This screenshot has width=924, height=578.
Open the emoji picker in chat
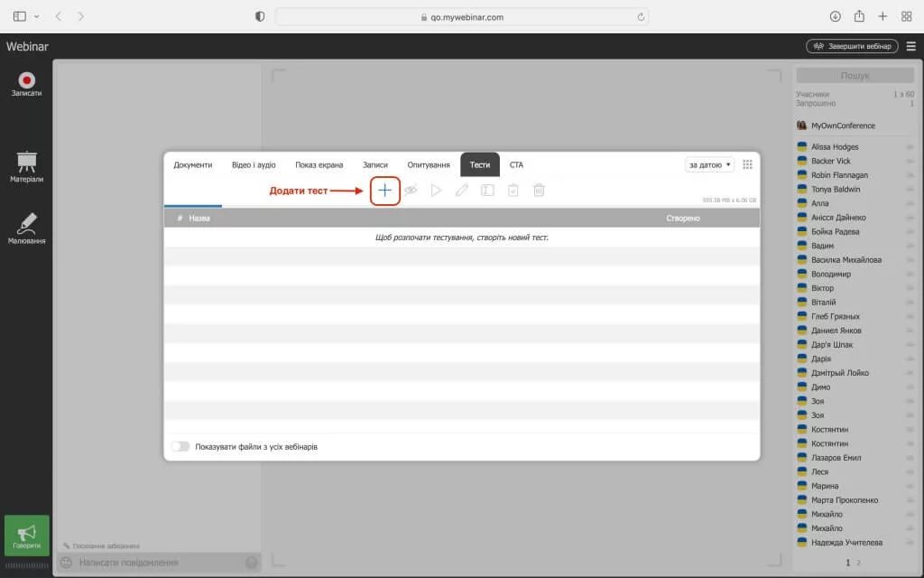[66, 563]
